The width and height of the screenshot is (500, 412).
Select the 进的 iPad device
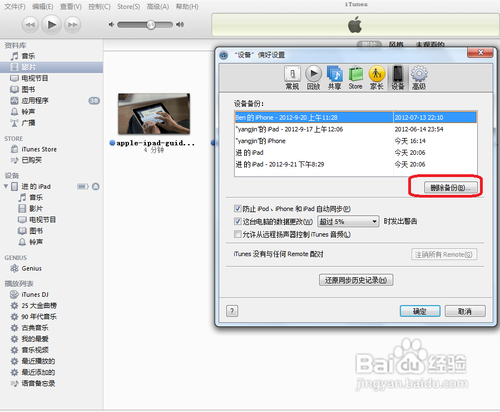coord(36,186)
